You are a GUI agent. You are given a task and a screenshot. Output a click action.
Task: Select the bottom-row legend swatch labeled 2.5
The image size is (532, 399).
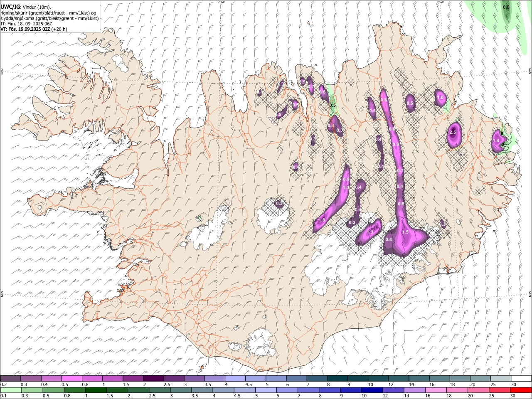160,390
